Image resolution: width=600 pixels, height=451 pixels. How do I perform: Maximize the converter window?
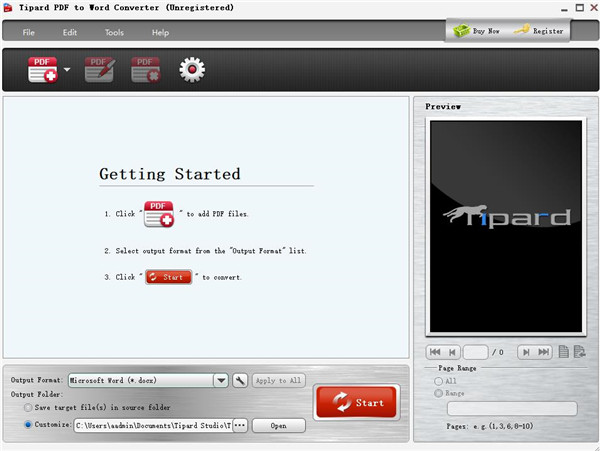pyautogui.click(x=580, y=8)
